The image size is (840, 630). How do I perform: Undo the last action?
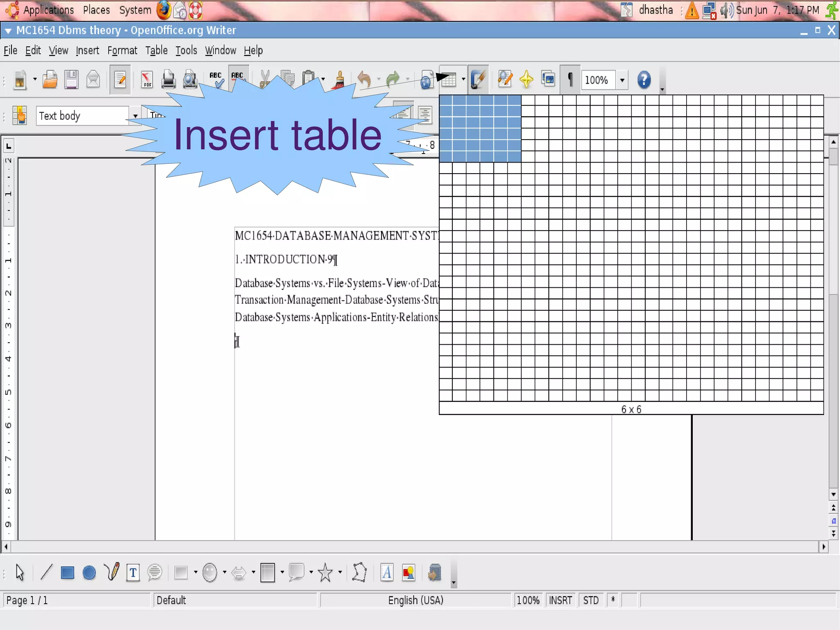point(364,80)
